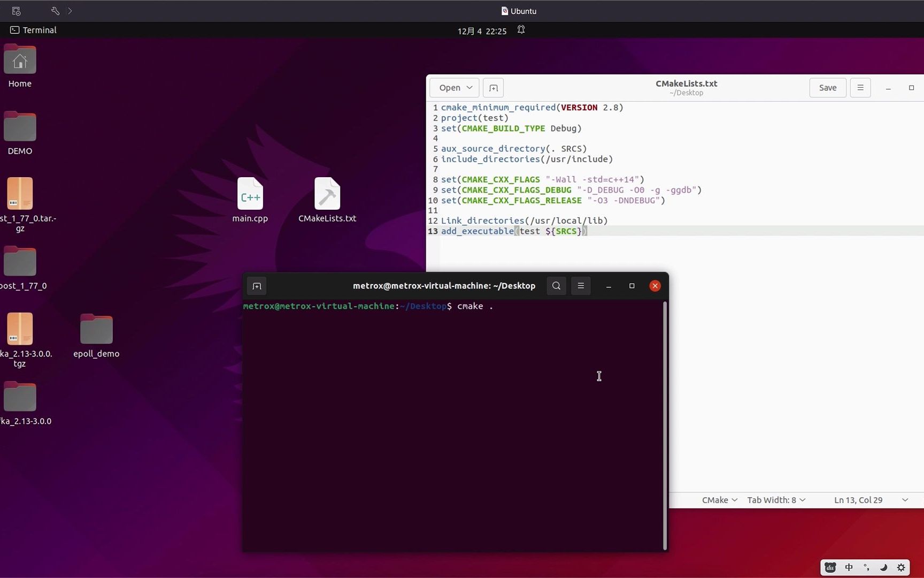Click line 1 cmake_minimum_required text
Screen dimensions: 924x578
tap(532, 108)
